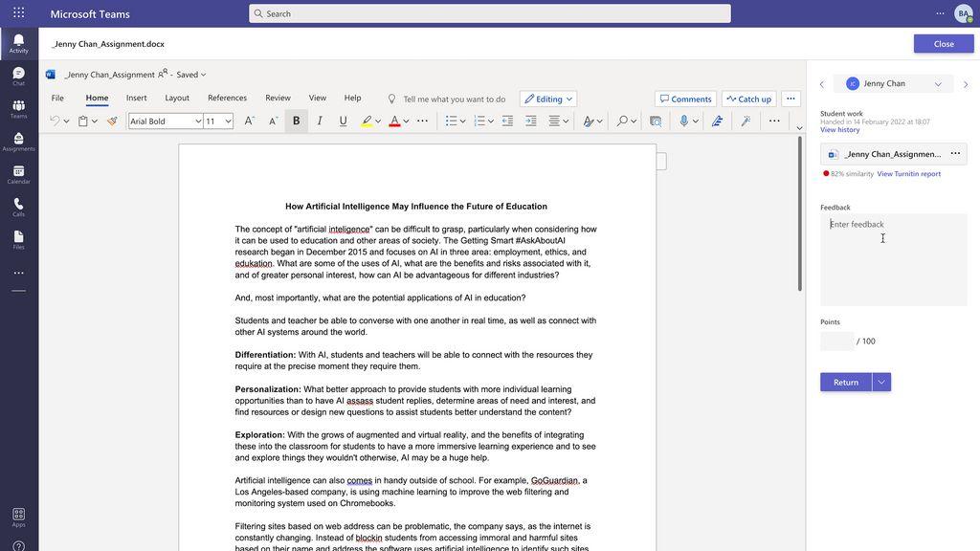Switch to the Review tab
This screenshot has width=980, height=551.
click(x=278, y=99)
